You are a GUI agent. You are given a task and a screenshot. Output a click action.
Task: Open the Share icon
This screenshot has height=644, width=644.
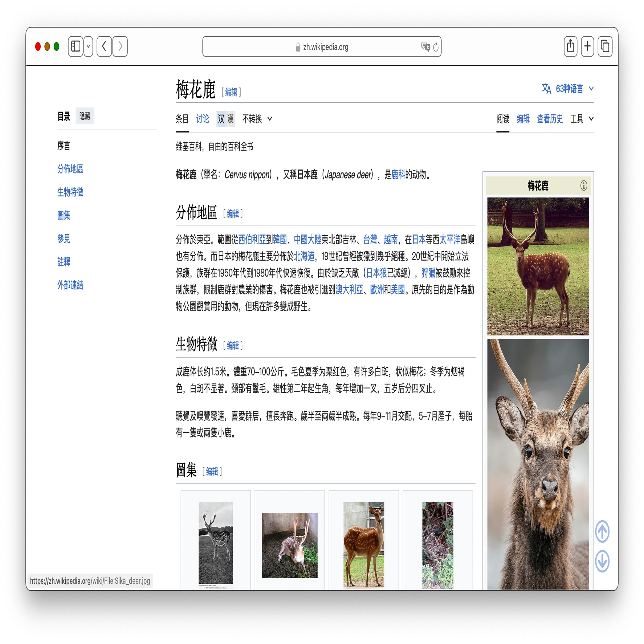[x=571, y=46]
